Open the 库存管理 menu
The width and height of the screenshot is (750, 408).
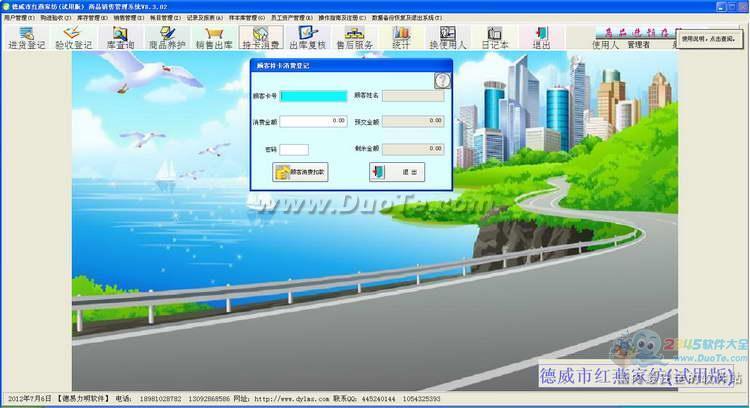pyautogui.click(x=92, y=18)
